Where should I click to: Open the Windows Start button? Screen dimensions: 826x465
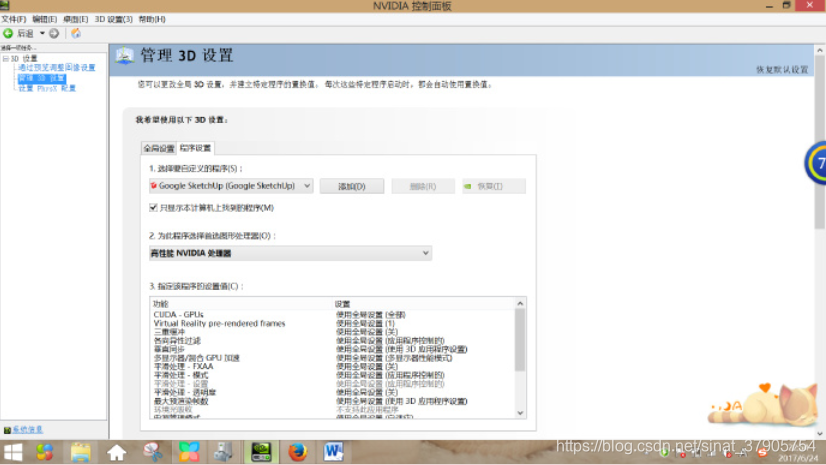click(13, 452)
